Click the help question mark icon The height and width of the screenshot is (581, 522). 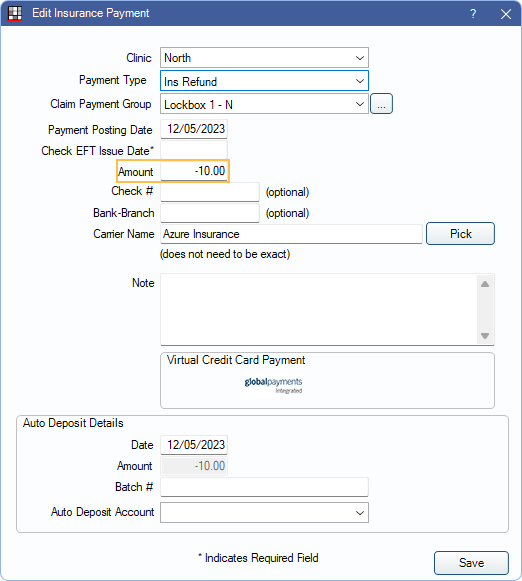(x=473, y=14)
